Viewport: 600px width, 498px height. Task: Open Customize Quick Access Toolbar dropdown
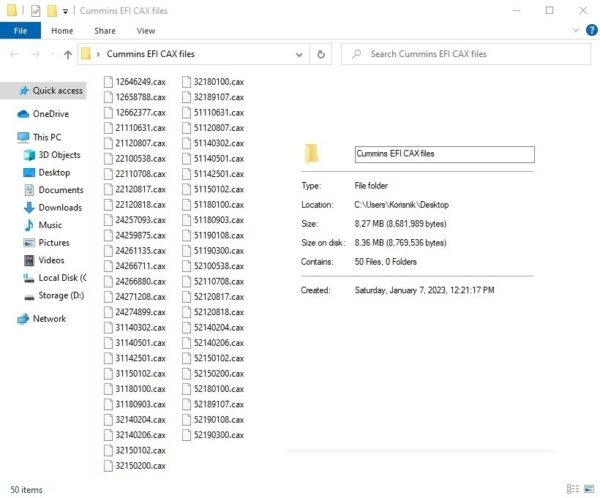(x=65, y=11)
